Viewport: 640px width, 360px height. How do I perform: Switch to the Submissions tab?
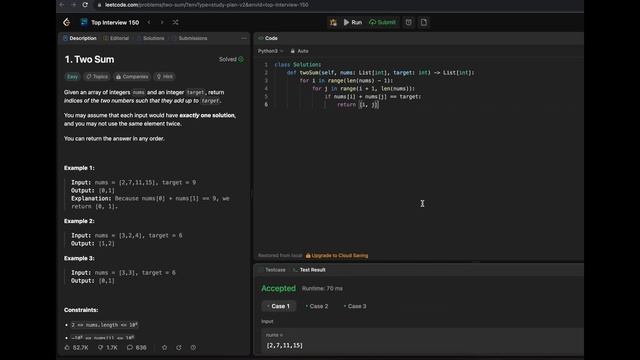click(x=189, y=38)
